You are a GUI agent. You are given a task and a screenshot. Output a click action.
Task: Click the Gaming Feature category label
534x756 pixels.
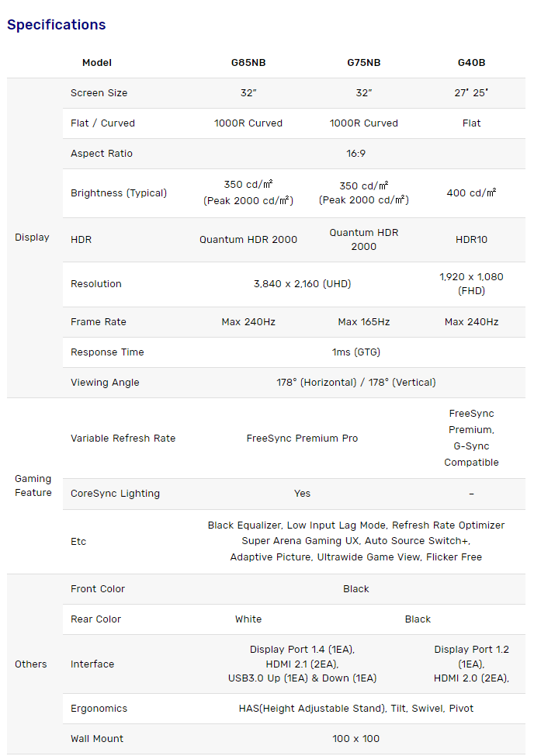coord(33,486)
